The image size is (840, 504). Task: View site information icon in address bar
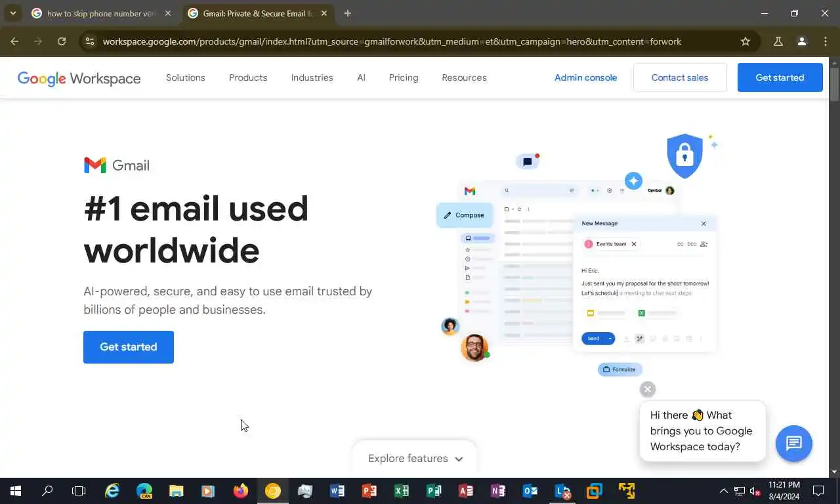(x=90, y=41)
